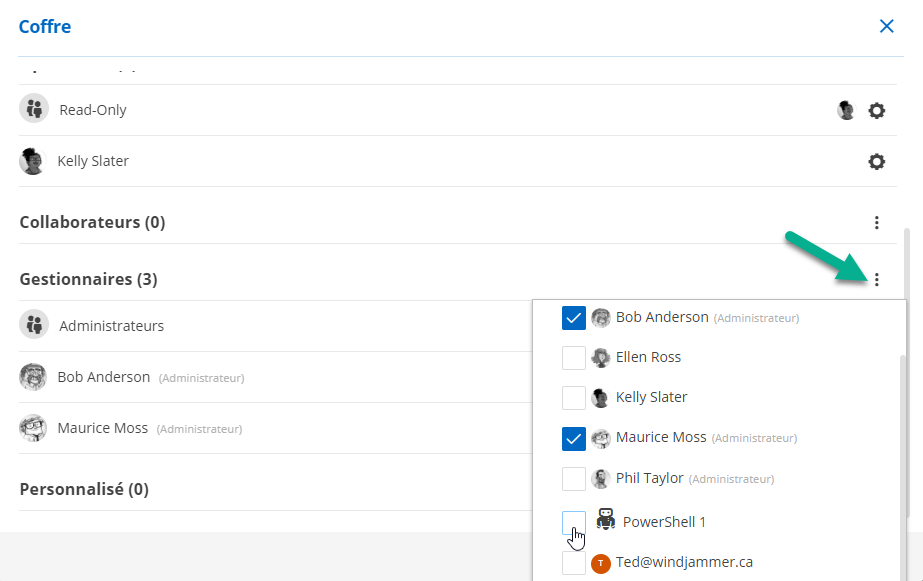Tick the PowerShell 1 checkbox
The image size is (923, 581).
pyautogui.click(x=574, y=522)
